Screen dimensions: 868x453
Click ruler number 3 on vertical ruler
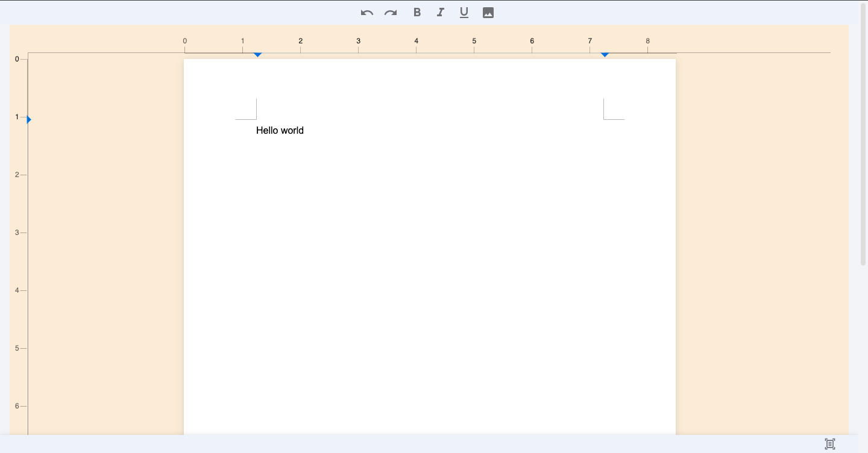(17, 233)
